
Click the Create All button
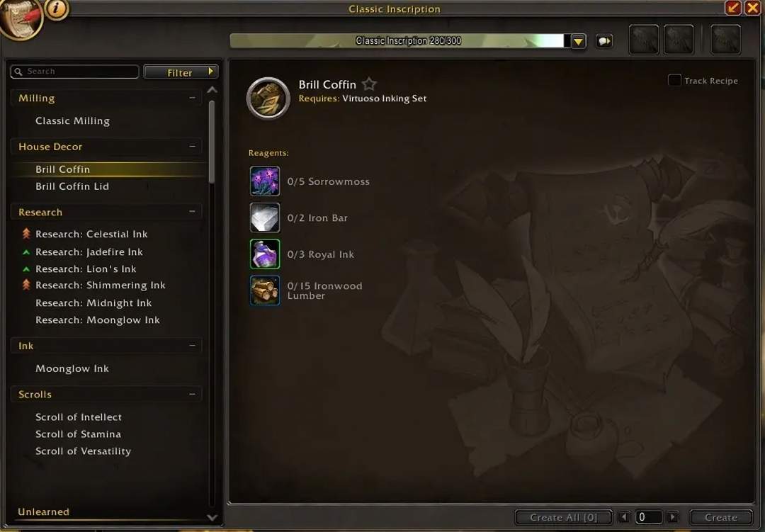click(x=564, y=517)
